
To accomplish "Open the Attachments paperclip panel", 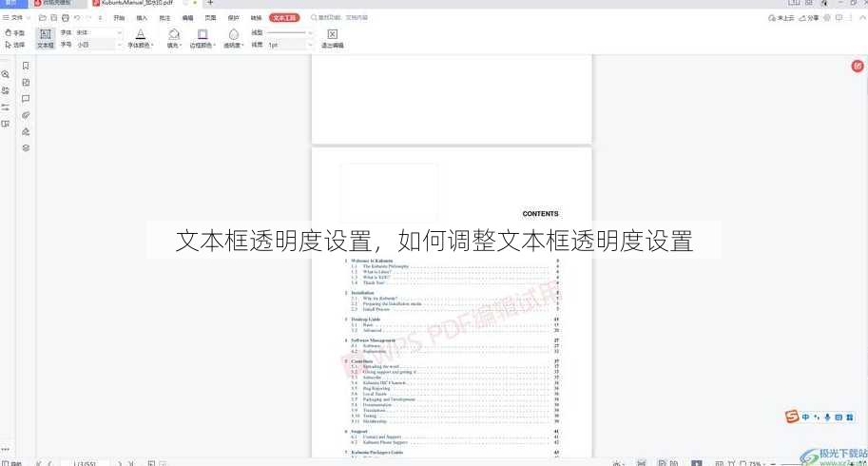I will pos(26,115).
